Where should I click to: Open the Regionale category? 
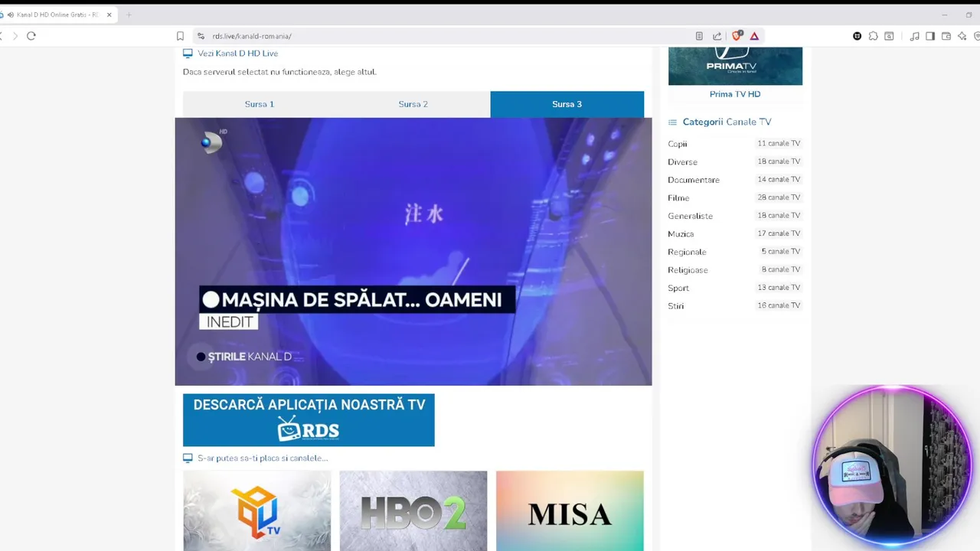[x=687, y=252]
